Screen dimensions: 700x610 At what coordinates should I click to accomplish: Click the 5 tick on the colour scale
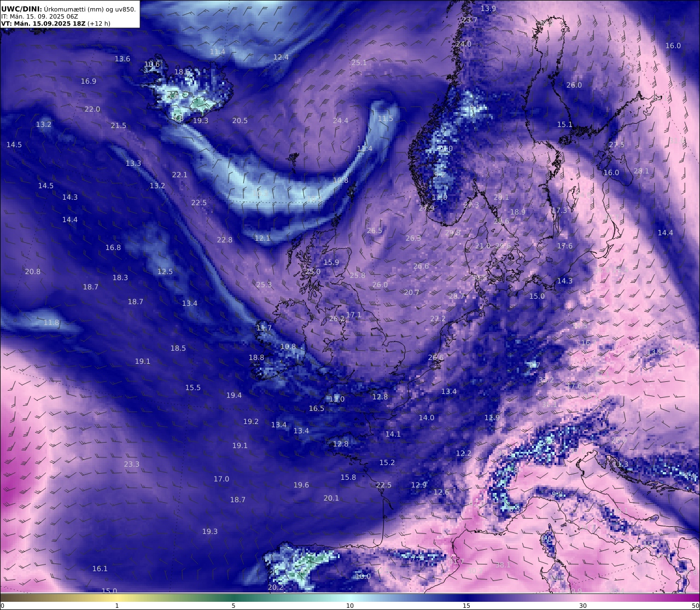tap(234, 606)
